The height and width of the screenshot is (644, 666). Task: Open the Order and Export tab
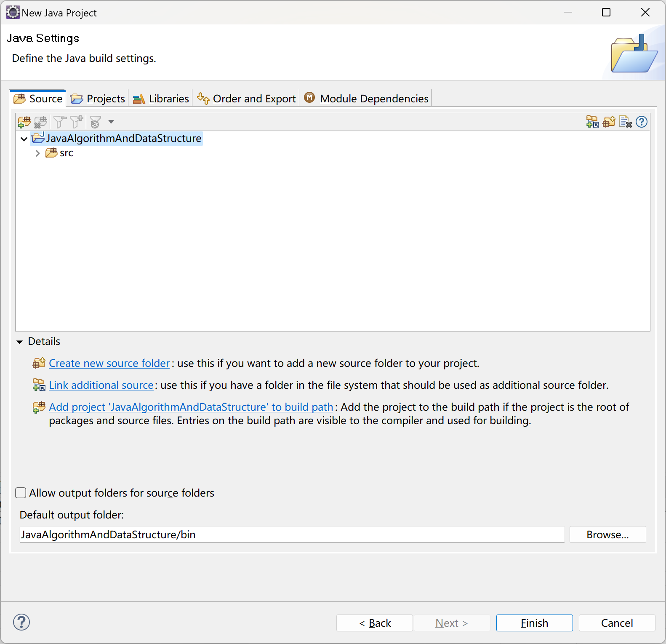click(246, 99)
